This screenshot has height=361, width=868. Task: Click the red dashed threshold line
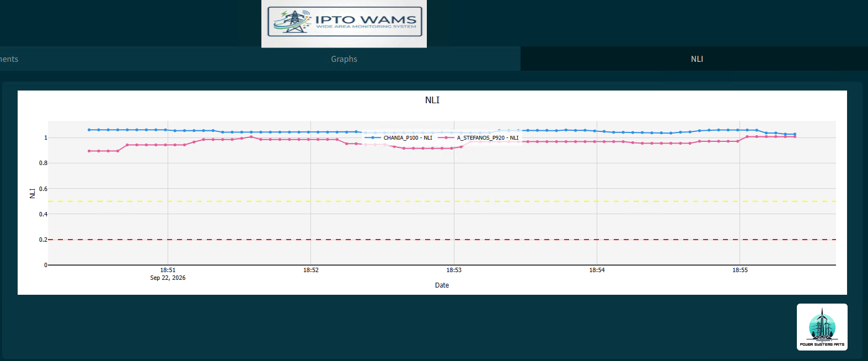[x=442, y=240]
